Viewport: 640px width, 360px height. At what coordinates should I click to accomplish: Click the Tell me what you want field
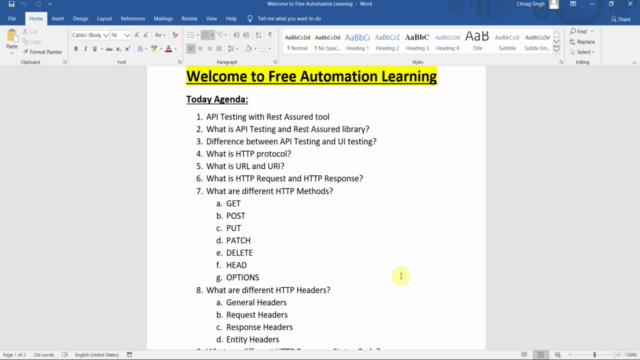click(289, 19)
